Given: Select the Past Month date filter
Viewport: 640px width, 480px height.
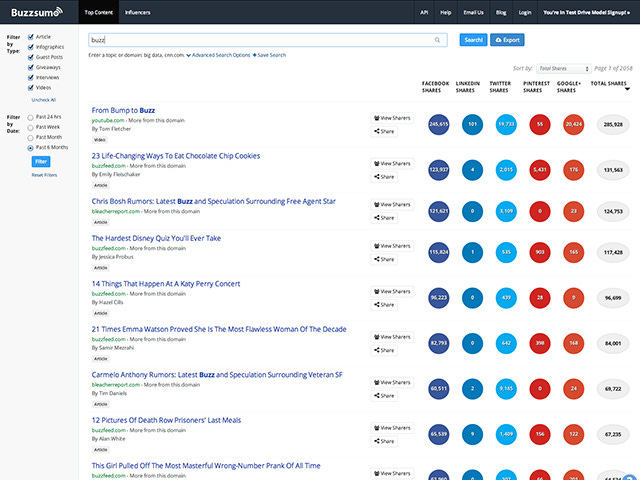Looking at the screenshot, I should (30, 138).
